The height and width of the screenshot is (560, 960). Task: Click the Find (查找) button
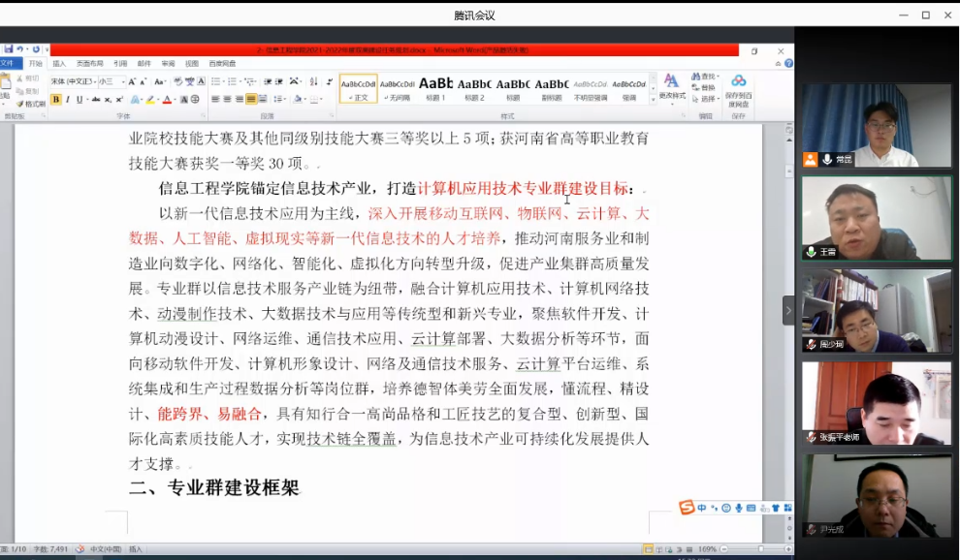(707, 77)
